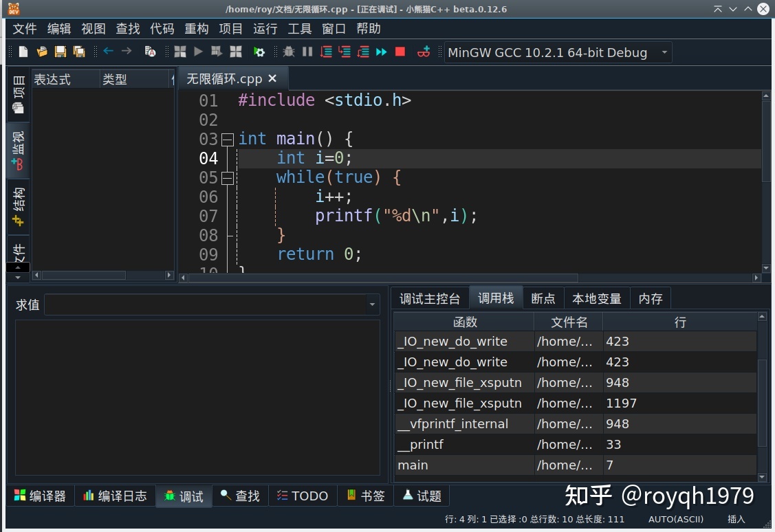The height and width of the screenshot is (532, 775).
Task: Click the compile and run icon
Action: [x=217, y=52]
